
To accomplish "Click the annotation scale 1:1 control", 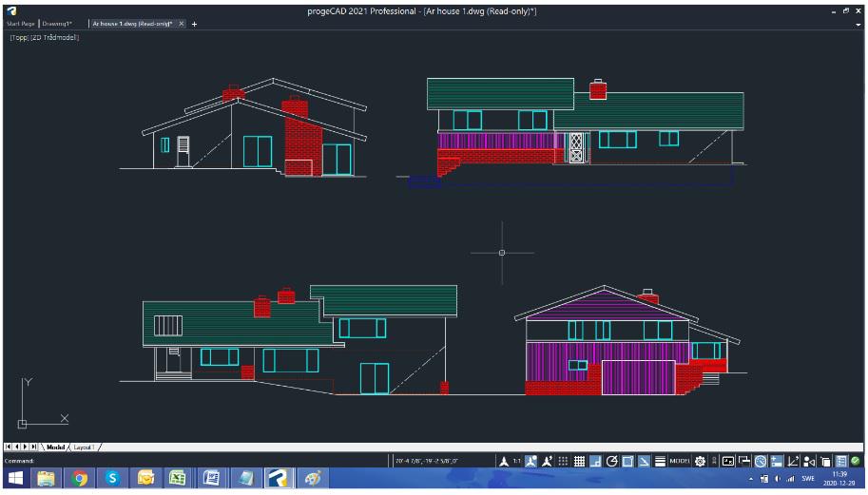I will (516, 461).
